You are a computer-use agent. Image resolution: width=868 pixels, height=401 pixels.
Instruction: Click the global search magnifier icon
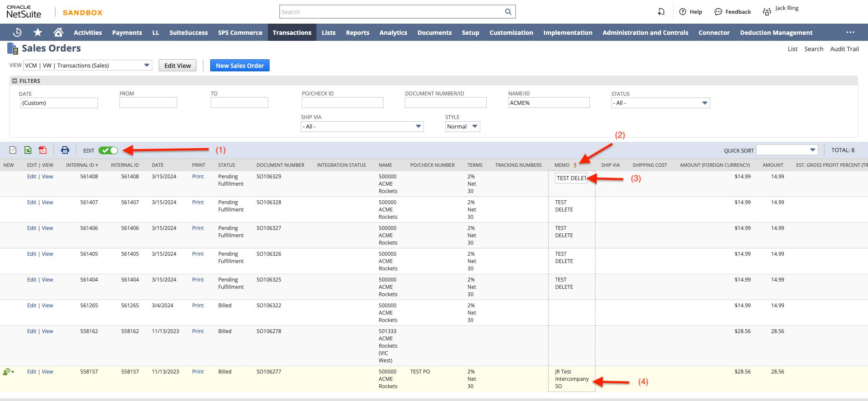508,12
